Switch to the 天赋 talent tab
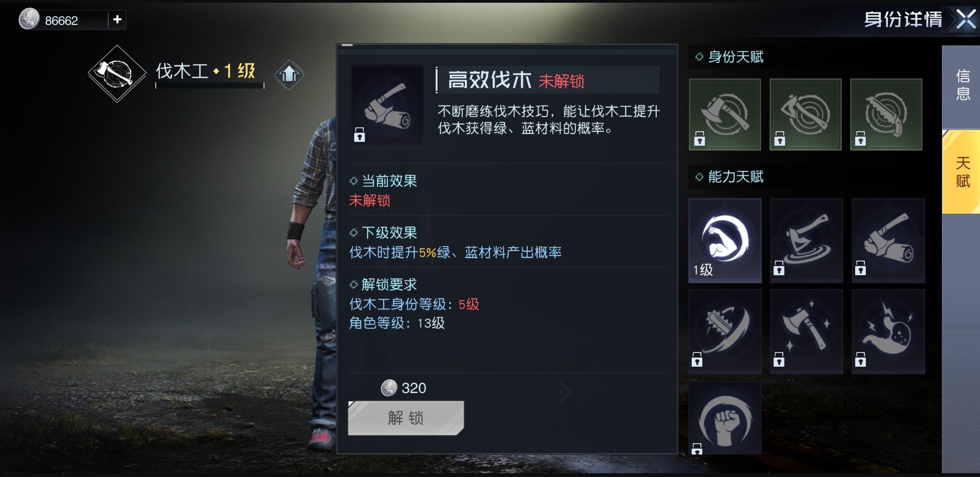The height and width of the screenshot is (477, 980). click(x=963, y=172)
